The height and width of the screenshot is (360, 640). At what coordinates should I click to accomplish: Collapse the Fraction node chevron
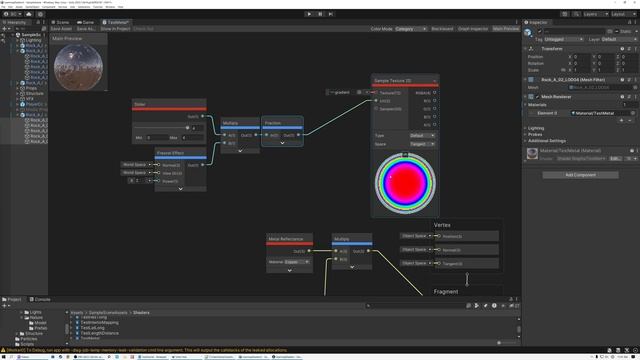pos(282,143)
